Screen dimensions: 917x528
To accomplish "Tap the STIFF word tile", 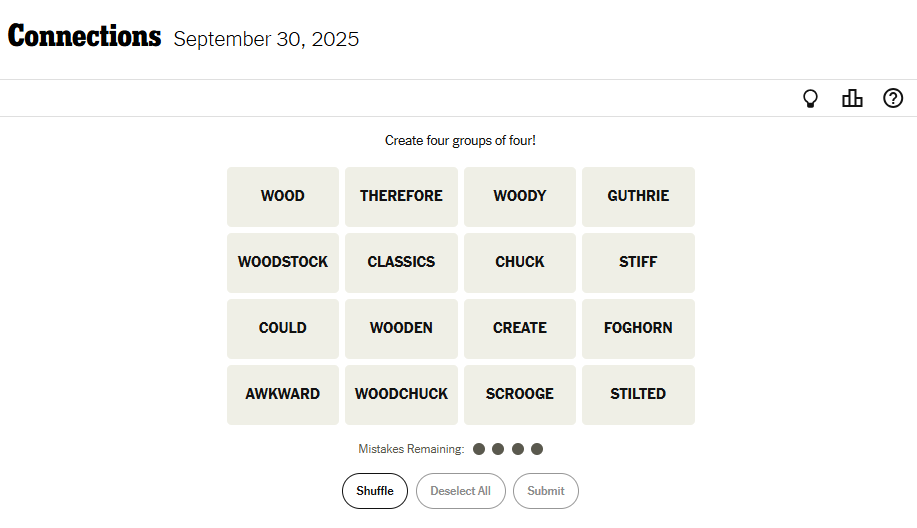I will pyautogui.click(x=638, y=263).
